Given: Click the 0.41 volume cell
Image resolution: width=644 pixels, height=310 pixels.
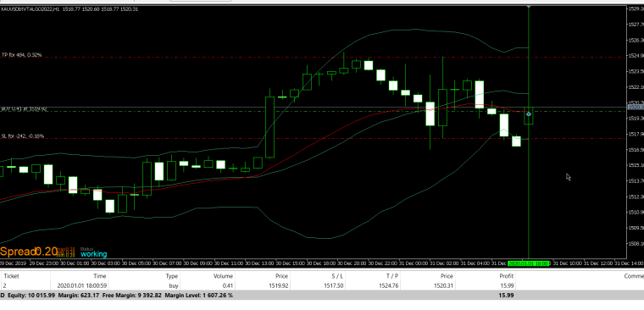Looking at the screenshot, I should [227, 285].
